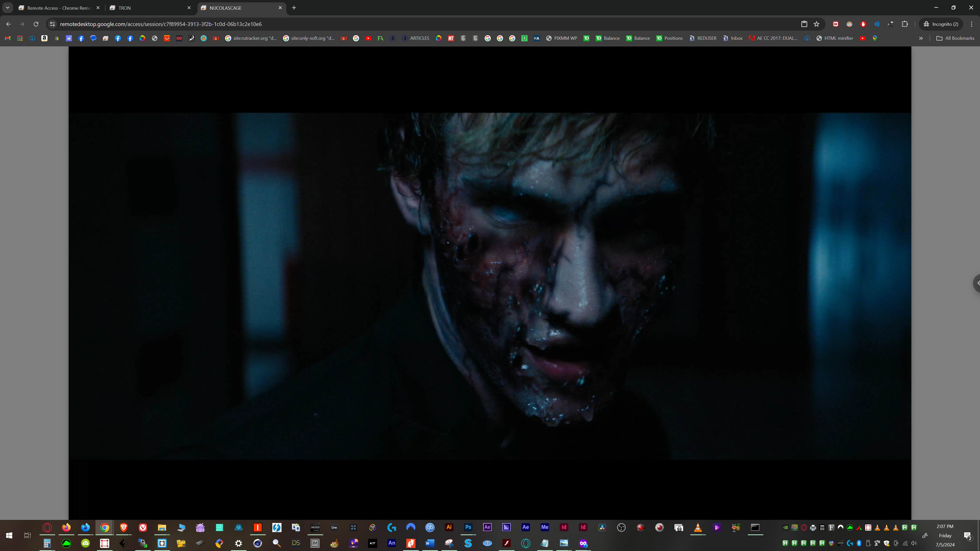Open the Opera browser taskbar icon
This screenshot has width=980, height=551.
point(47,527)
